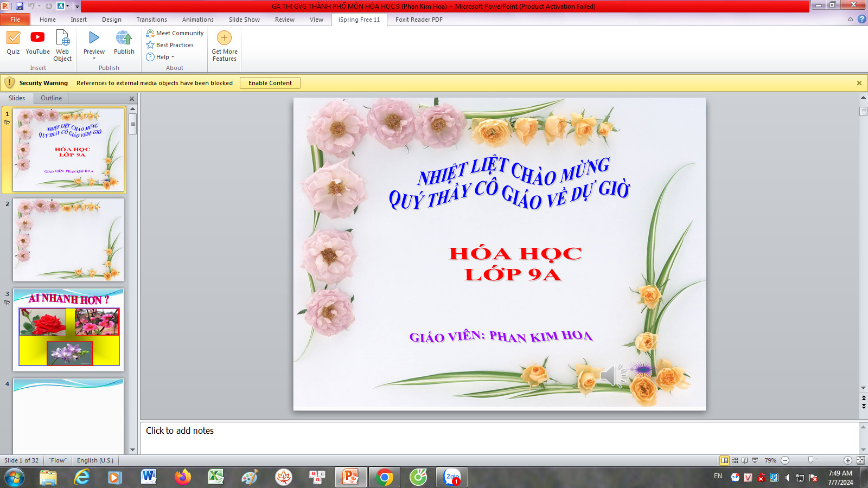Screen dimensions: 868x488
Task: Select slide 3 thumbnail 'AI NHANH HƠN'
Action: coord(68,330)
